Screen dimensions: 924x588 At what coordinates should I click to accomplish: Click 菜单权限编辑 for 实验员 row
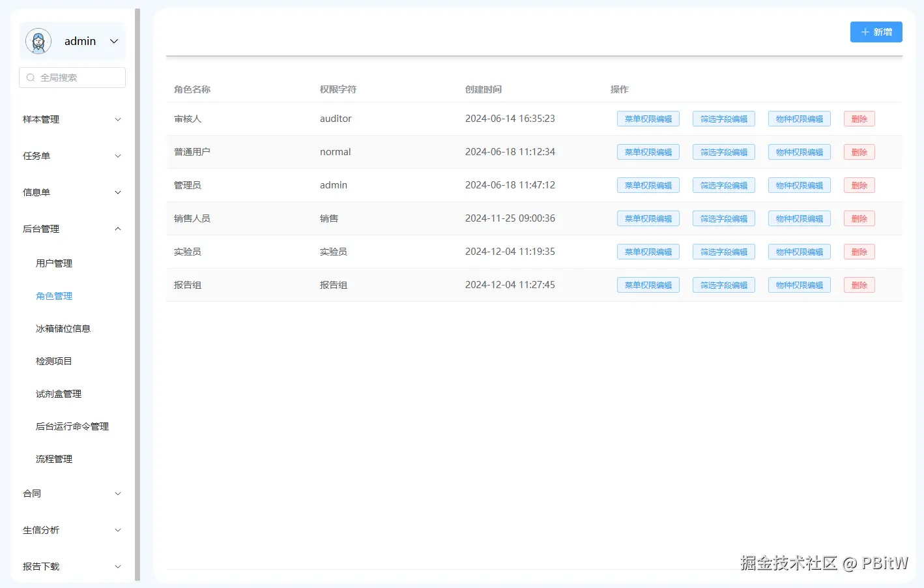[x=648, y=252]
